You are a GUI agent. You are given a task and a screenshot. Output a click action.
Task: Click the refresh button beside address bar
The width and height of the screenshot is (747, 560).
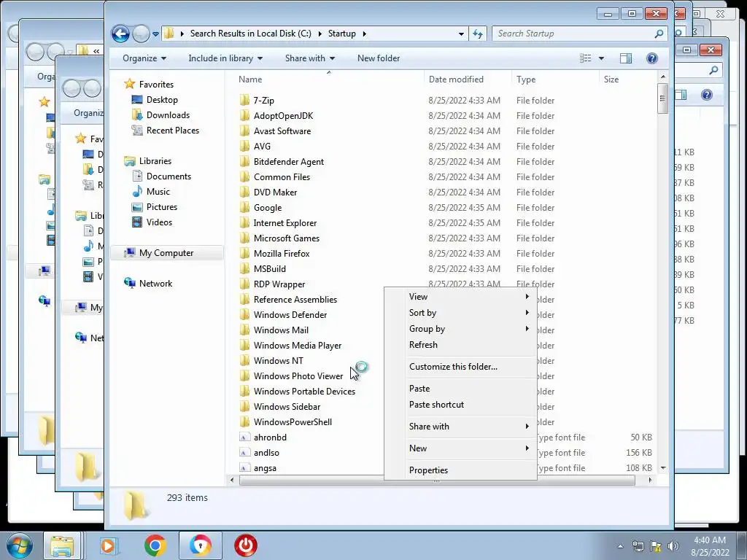tap(478, 34)
